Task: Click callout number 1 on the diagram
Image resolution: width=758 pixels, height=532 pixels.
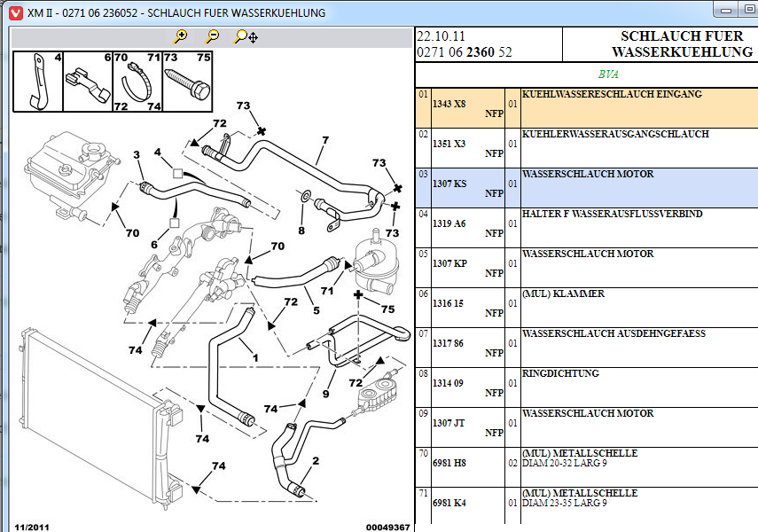Action: 255,358
